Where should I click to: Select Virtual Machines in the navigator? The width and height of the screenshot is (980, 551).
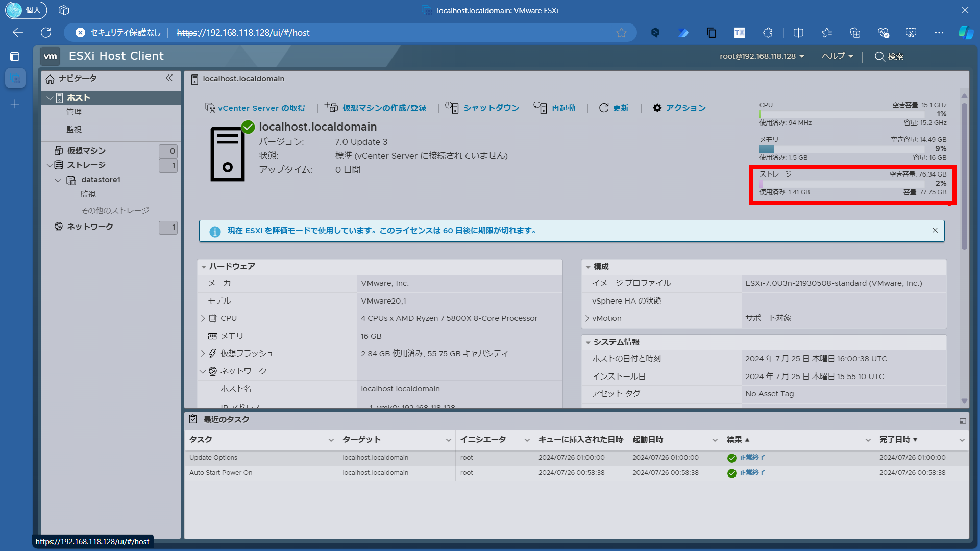click(x=86, y=151)
